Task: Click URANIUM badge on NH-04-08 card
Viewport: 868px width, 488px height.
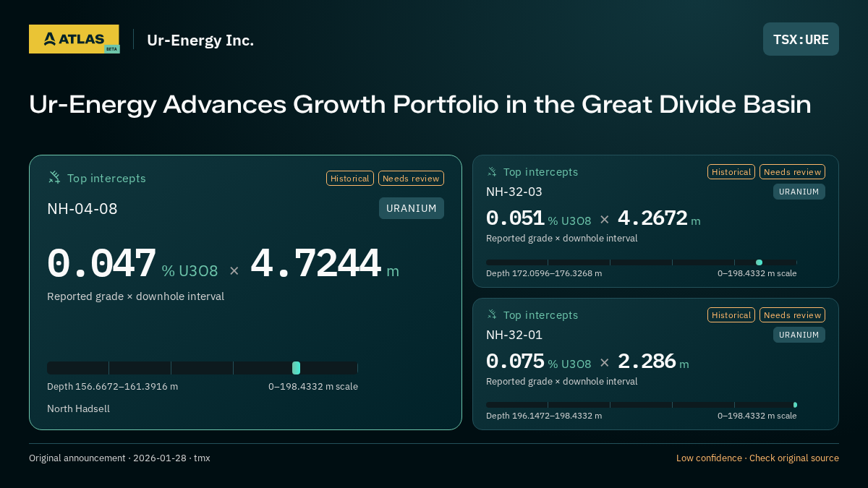Action: pyautogui.click(x=412, y=208)
